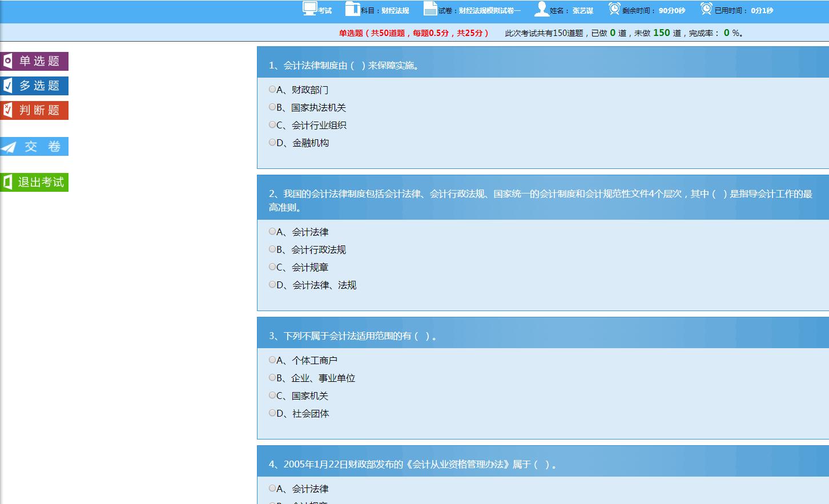Click the subject book icon
Viewport: 829px width, 504px height.
click(352, 9)
